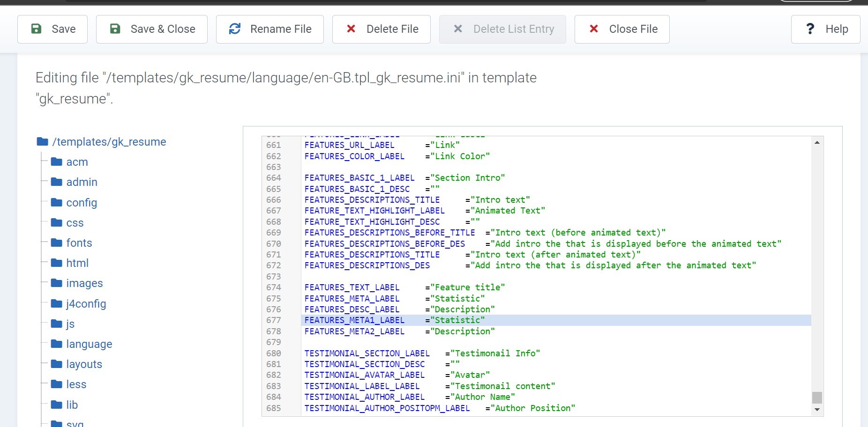Image resolution: width=868 pixels, height=427 pixels.
Task: Place cursor on line 677 FEATURES_META1_LABEL
Action: tap(354, 320)
